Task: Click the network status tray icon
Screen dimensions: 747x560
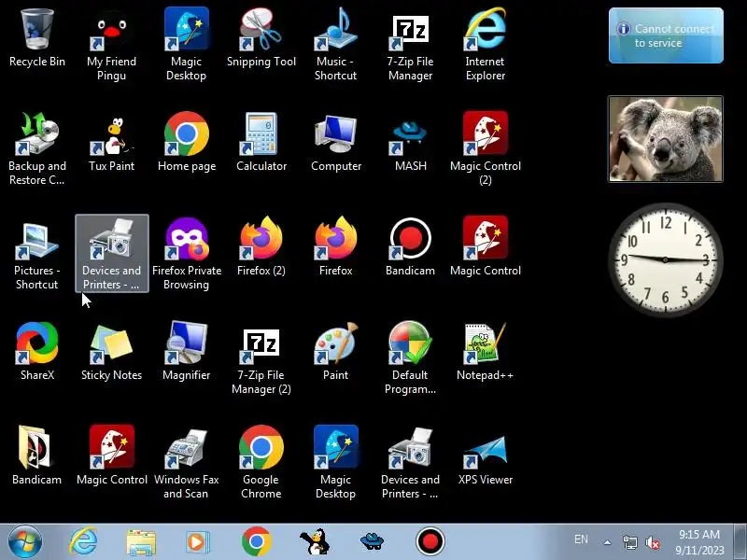Action: pos(629,542)
